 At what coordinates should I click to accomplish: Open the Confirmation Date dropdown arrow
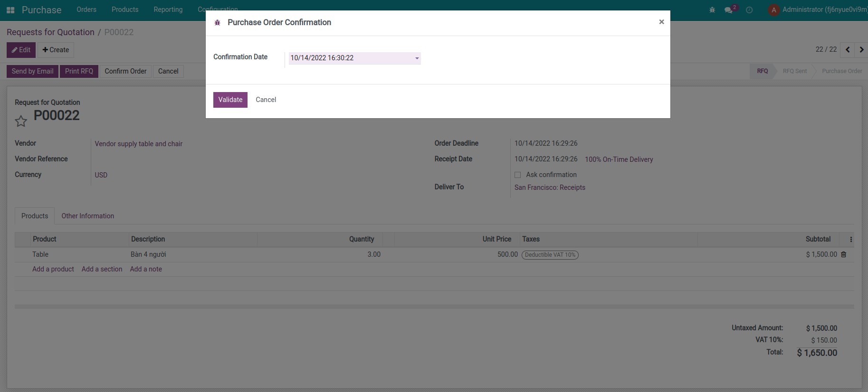[x=417, y=58]
